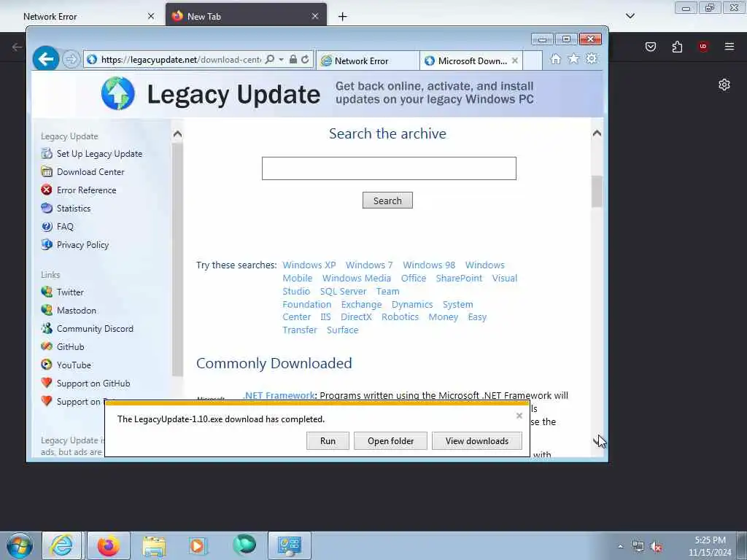Screen dimensions: 747x560
Task: Open a new Firefox tab with plus
Action: [x=343, y=17]
